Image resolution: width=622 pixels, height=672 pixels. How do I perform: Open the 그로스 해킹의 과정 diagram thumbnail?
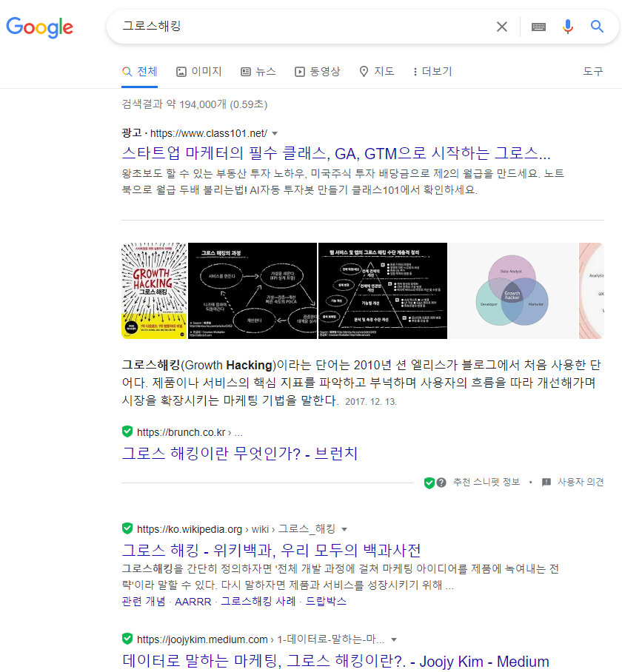253,291
